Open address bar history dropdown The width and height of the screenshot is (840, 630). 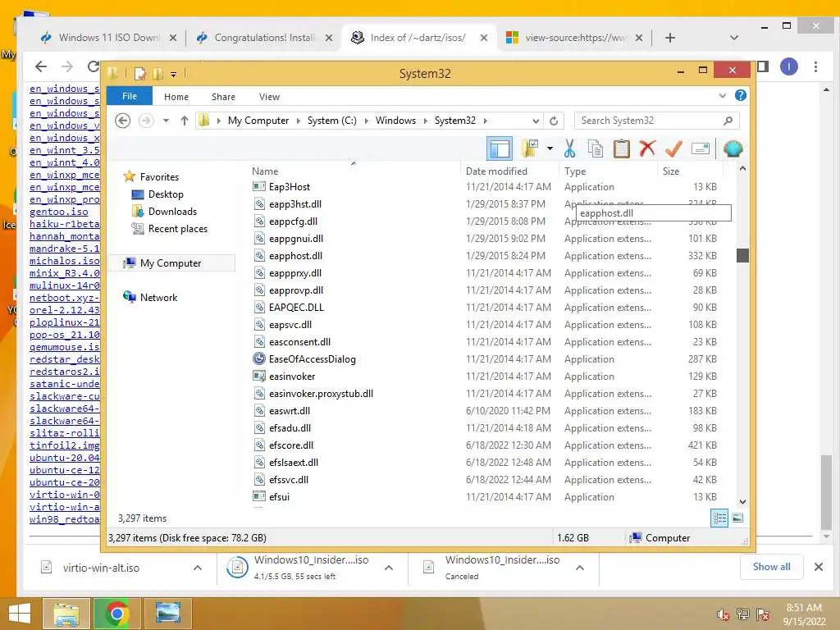(x=536, y=121)
